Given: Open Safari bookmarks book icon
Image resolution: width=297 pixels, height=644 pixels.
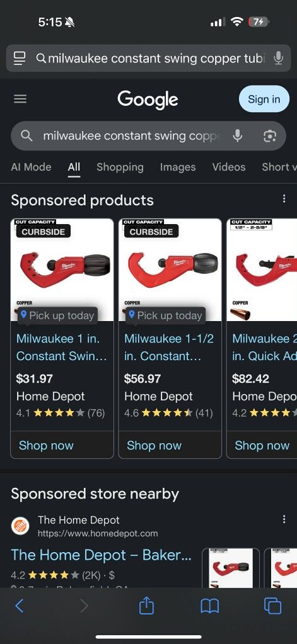Looking at the screenshot, I should pos(209,606).
